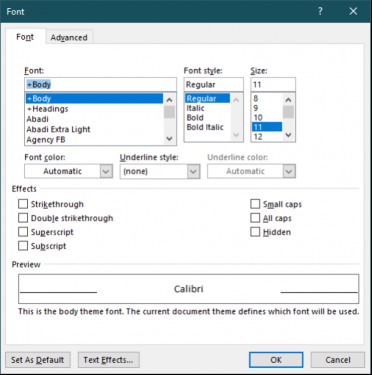Click the Font style input field
Image resolution: width=372 pixels, height=375 pixels.
click(213, 85)
